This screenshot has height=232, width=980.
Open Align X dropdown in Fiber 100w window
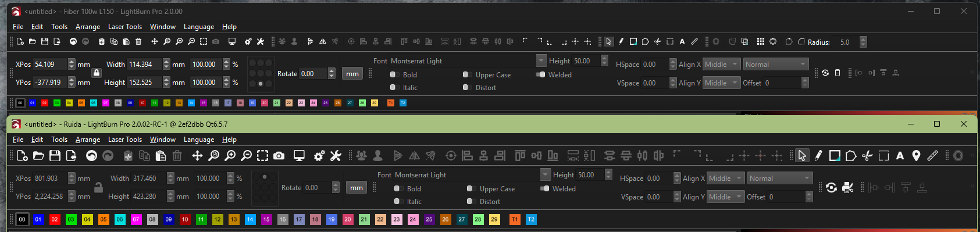[x=722, y=64]
